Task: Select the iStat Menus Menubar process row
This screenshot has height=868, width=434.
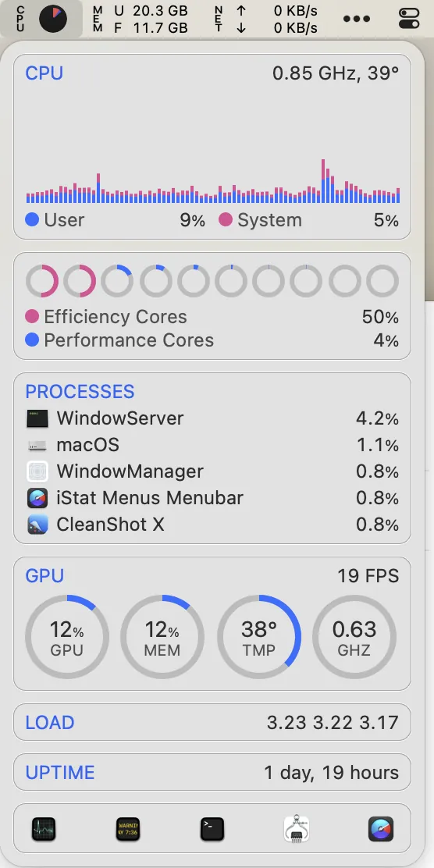Action: 212,498
